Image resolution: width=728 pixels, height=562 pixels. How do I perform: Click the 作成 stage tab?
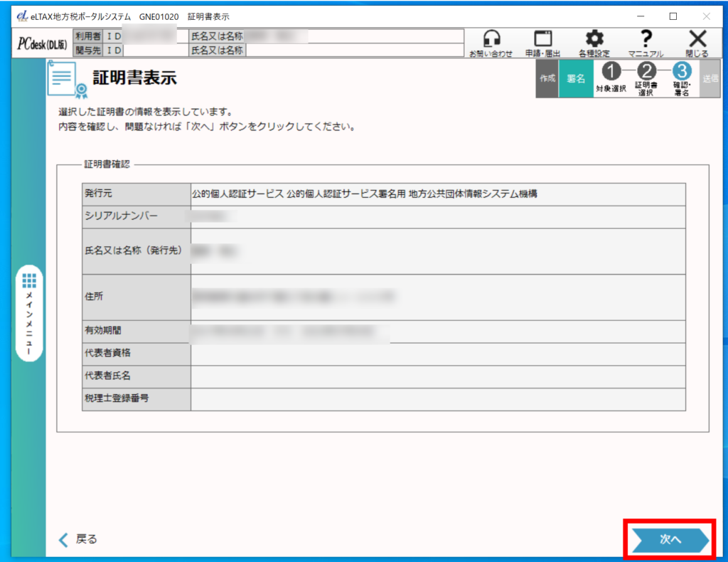coord(547,79)
